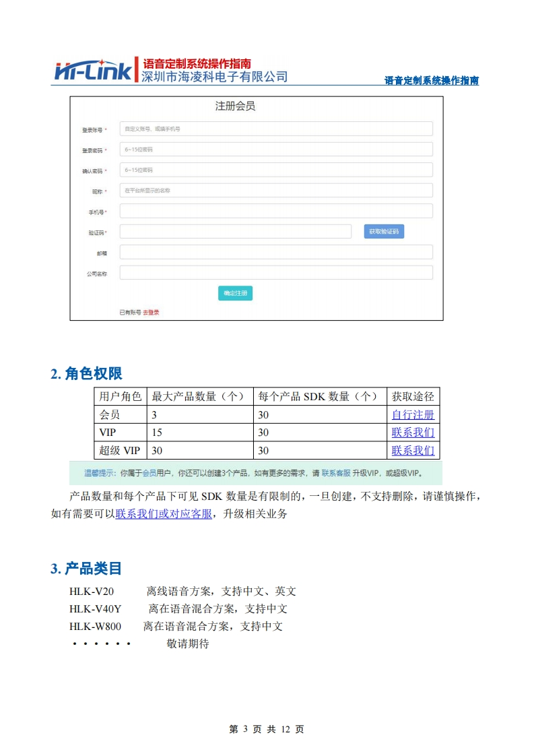The height and width of the screenshot is (756, 534).
Task: Select the 昵称 text box
Action: click(276, 191)
